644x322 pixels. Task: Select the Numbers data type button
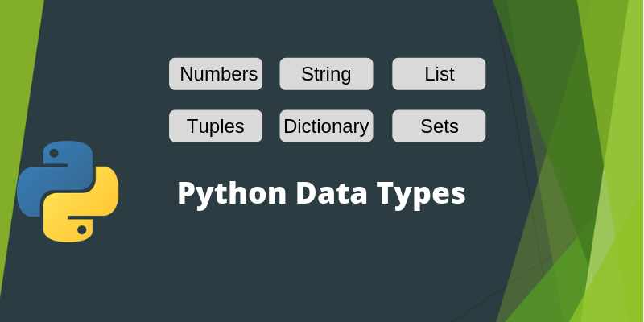click(x=216, y=74)
